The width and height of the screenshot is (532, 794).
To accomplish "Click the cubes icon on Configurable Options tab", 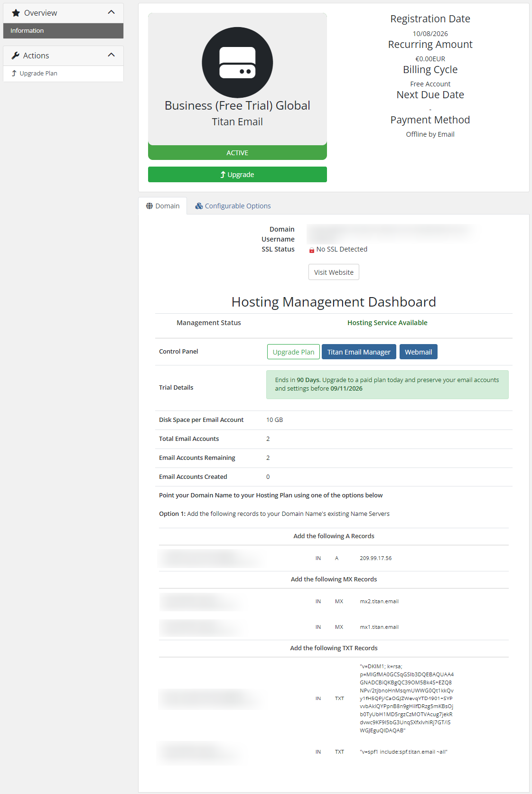I will [199, 206].
